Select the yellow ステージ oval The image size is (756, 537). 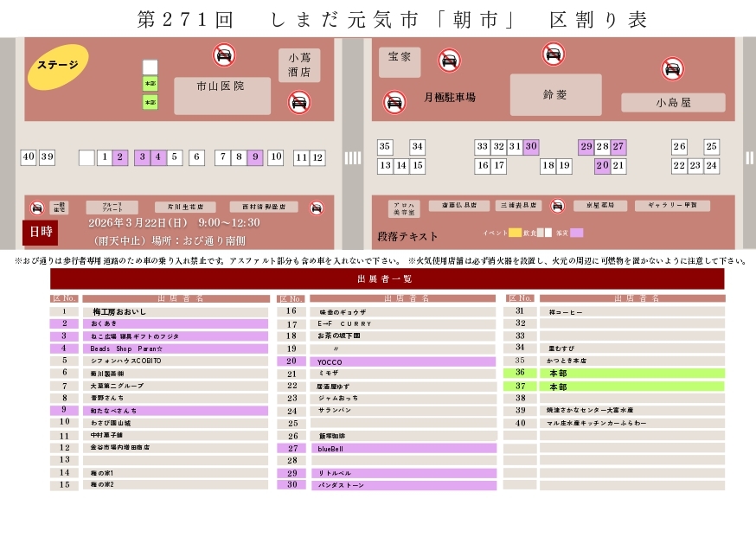(58, 66)
